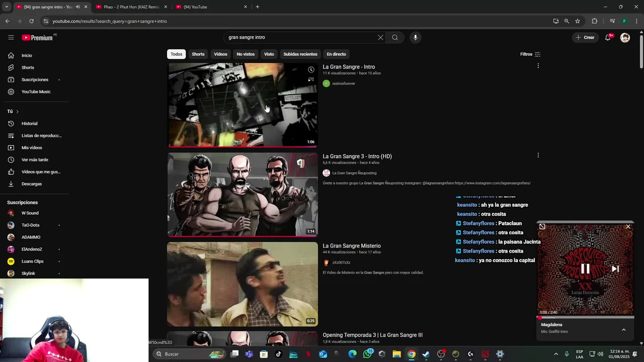Skip to next track in miniplayer
Image resolution: width=644 pixels, height=362 pixels.
tap(615, 269)
